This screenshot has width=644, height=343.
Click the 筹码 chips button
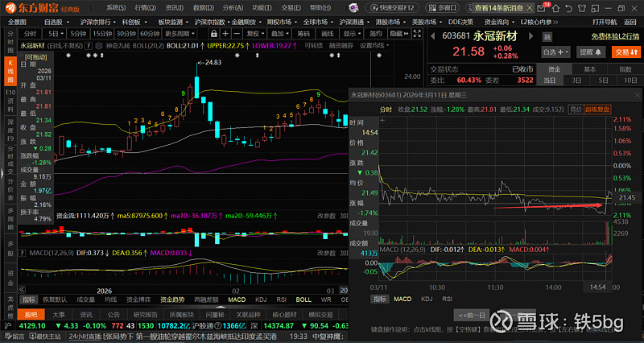303,34
